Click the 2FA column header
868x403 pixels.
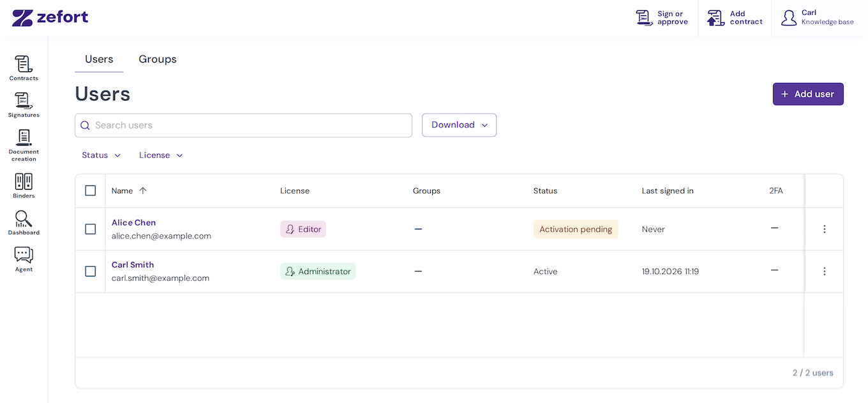776,191
